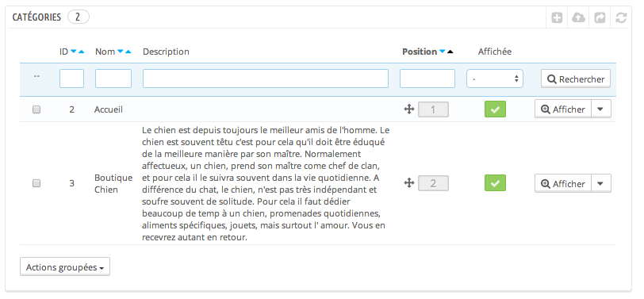Click the move handle for Boutique Chien row
The width and height of the screenshot is (644, 299).
click(408, 183)
